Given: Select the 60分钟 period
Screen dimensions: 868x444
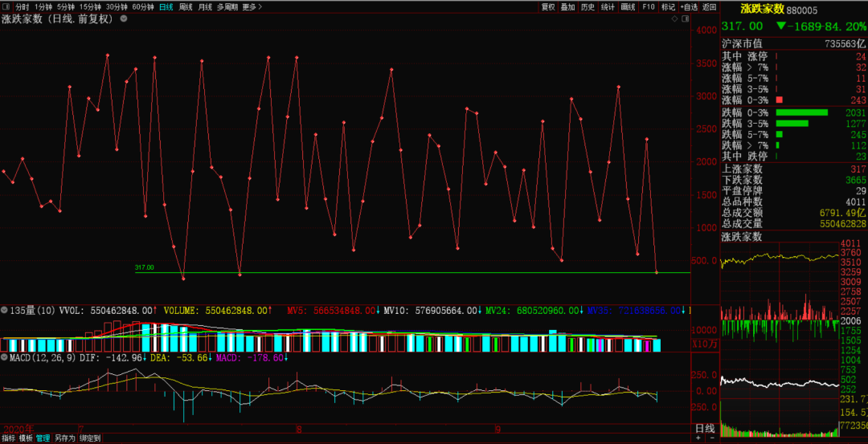Looking at the screenshot, I should point(143,7).
